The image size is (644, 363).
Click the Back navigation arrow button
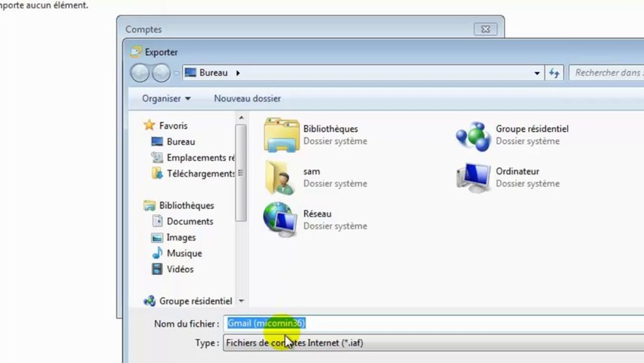coord(139,73)
